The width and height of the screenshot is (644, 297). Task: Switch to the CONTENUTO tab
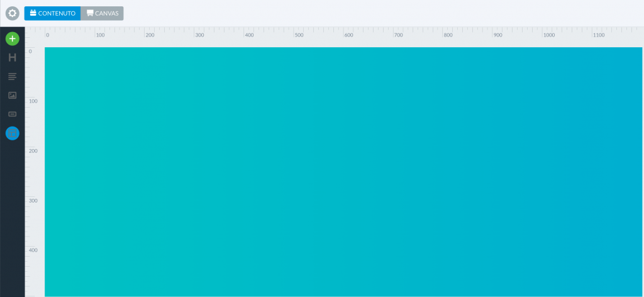click(x=53, y=13)
